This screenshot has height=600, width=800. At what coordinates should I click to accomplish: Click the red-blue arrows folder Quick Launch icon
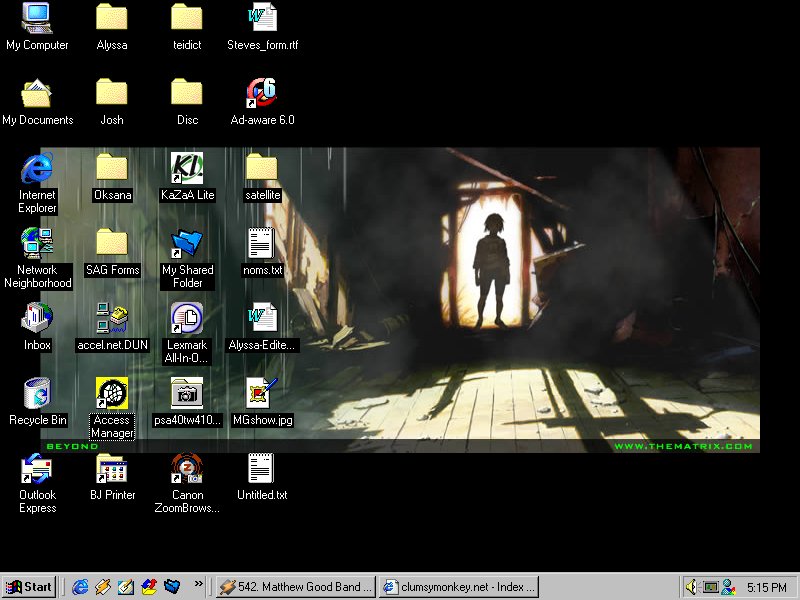(x=148, y=587)
